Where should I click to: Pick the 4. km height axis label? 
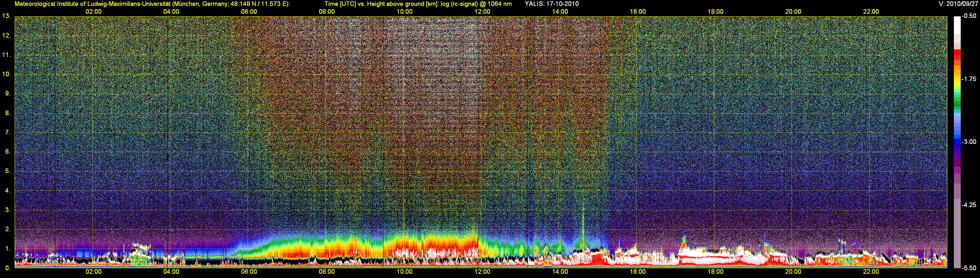pyautogui.click(x=8, y=190)
